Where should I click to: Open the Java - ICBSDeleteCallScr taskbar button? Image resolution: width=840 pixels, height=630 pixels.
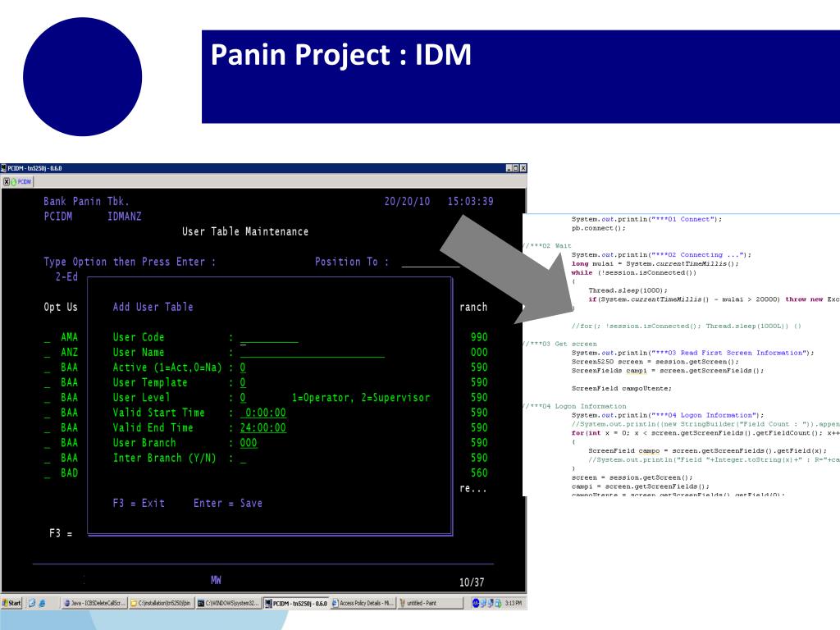point(94,603)
